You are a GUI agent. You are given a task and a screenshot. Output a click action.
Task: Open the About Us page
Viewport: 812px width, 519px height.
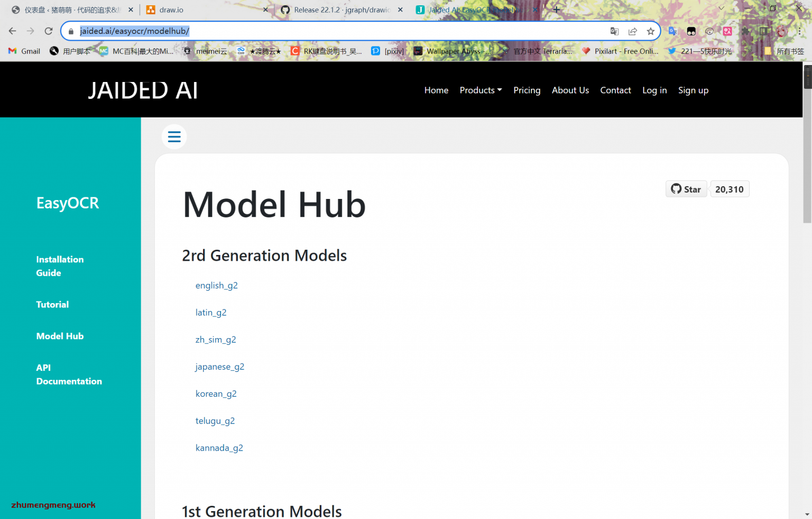570,90
